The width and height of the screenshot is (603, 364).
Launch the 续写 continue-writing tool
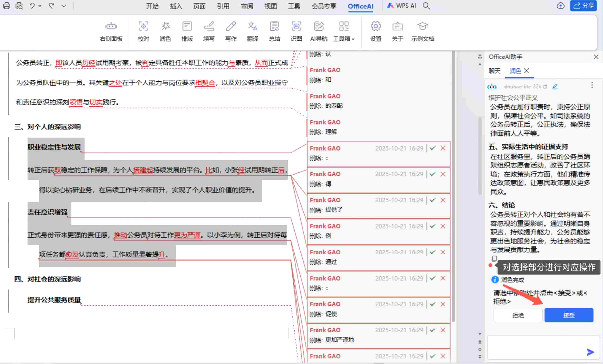pos(209,31)
